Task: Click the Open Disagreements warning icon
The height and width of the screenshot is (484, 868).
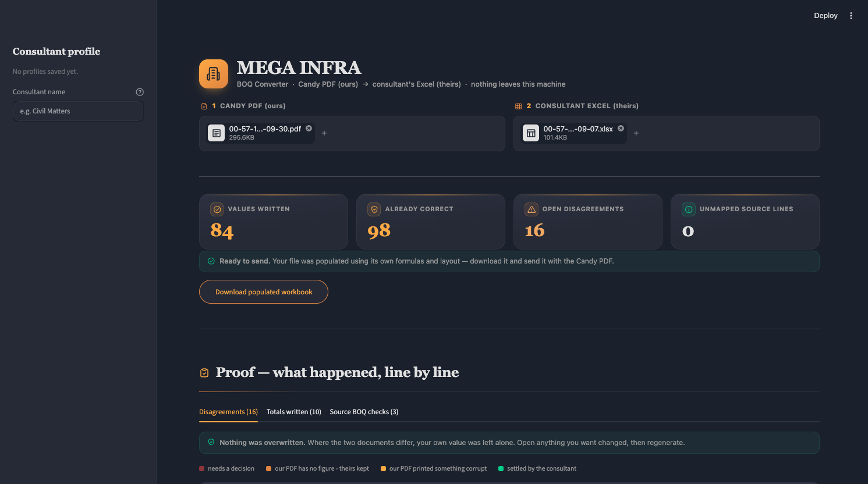Action: click(x=532, y=209)
